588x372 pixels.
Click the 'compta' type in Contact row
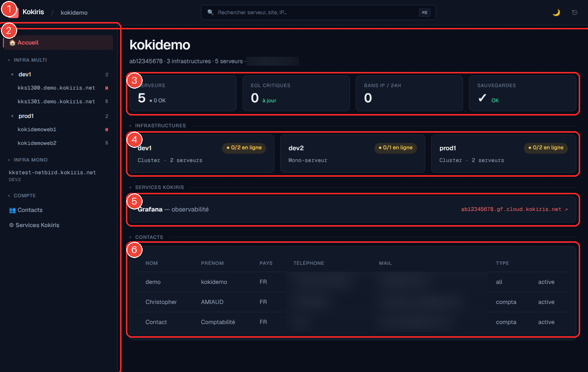[506, 322]
